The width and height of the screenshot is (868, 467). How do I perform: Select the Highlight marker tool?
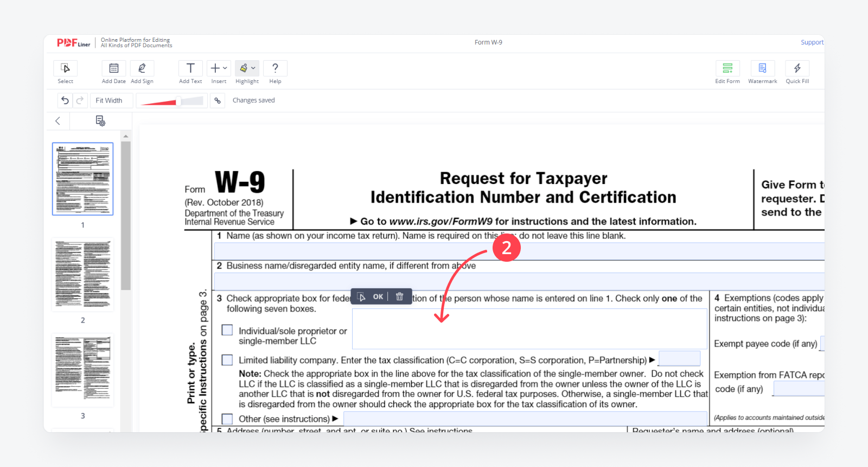click(244, 68)
